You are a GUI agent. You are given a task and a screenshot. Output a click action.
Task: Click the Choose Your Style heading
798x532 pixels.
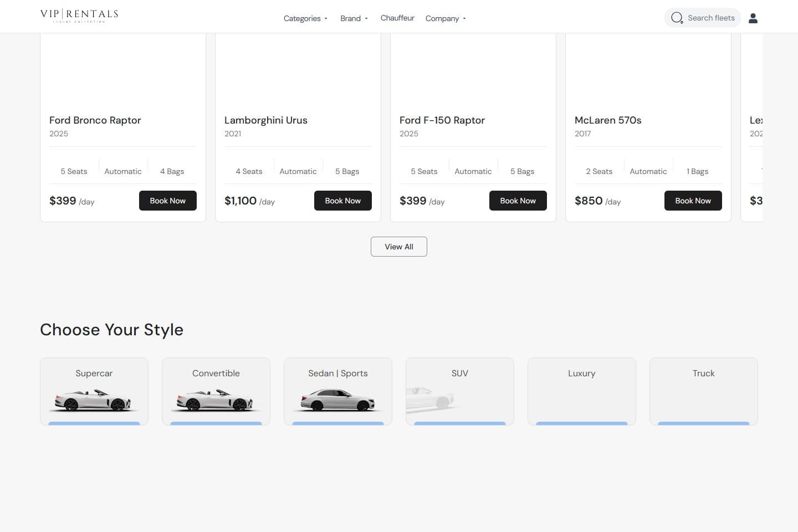111,330
